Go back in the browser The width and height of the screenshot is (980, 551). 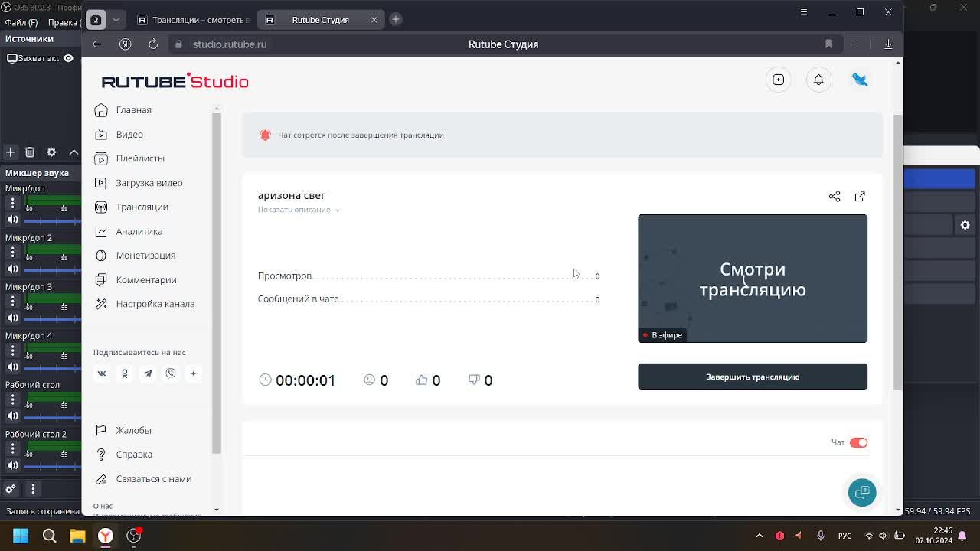click(x=96, y=44)
